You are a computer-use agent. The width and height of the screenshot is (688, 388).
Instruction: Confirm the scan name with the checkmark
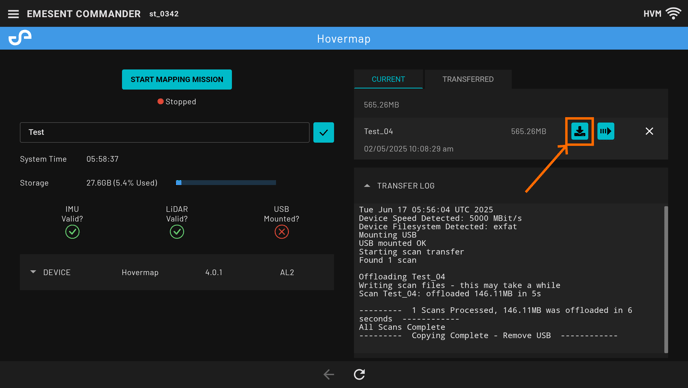(323, 132)
